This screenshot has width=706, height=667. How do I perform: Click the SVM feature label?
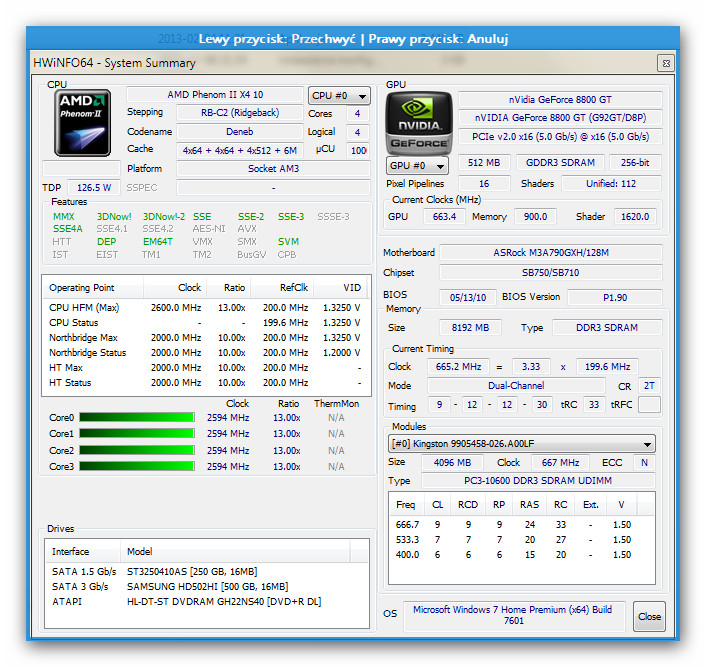[288, 241]
